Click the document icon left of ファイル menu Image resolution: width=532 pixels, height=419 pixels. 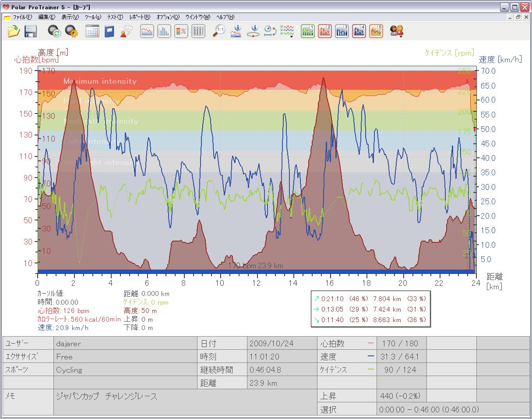click(x=7, y=18)
